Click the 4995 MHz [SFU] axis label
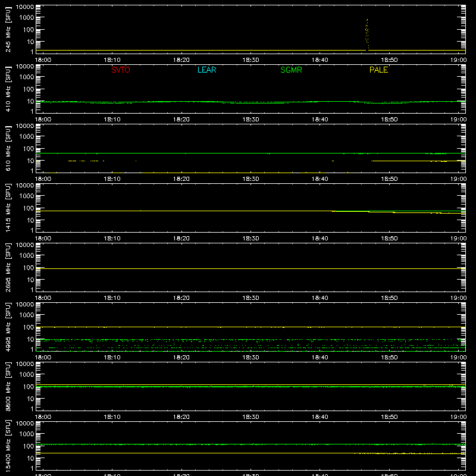The height and width of the screenshot is (476, 476). click(8, 327)
